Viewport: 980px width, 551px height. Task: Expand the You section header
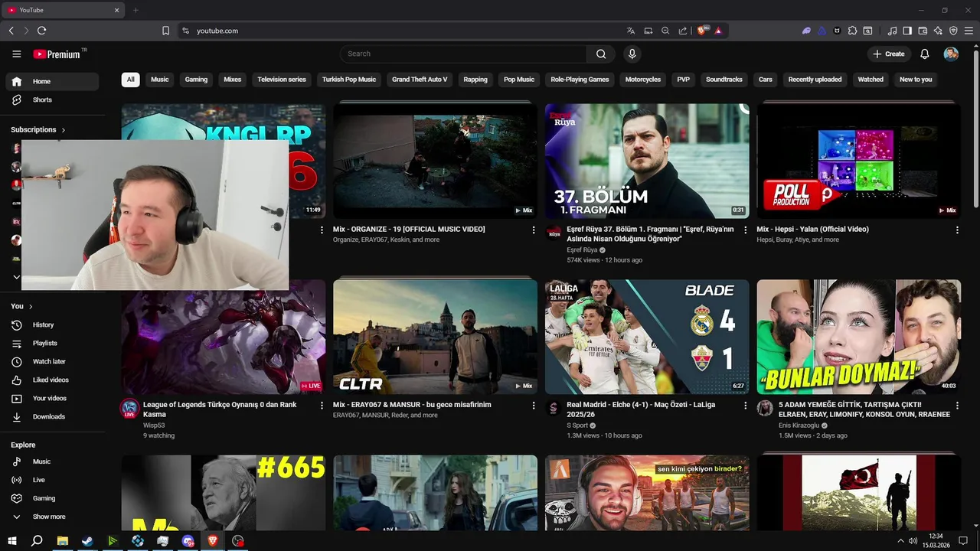click(x=22, y=306)
